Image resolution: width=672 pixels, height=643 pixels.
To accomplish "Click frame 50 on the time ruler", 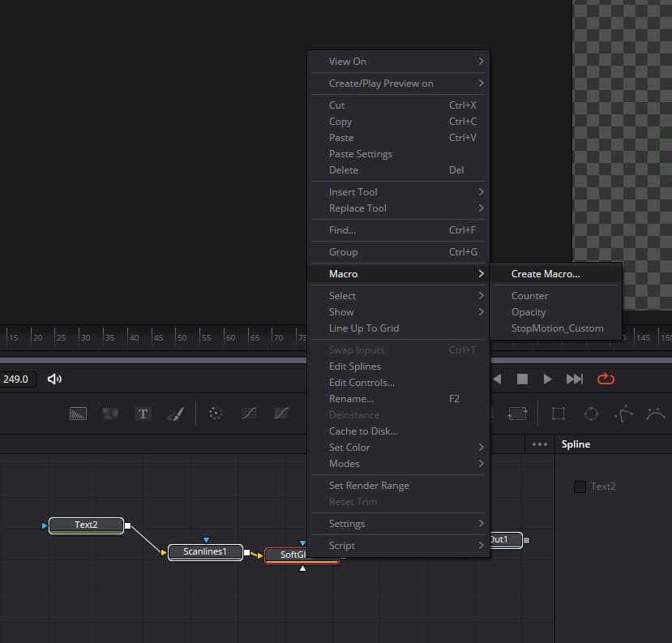I will 182,337.
